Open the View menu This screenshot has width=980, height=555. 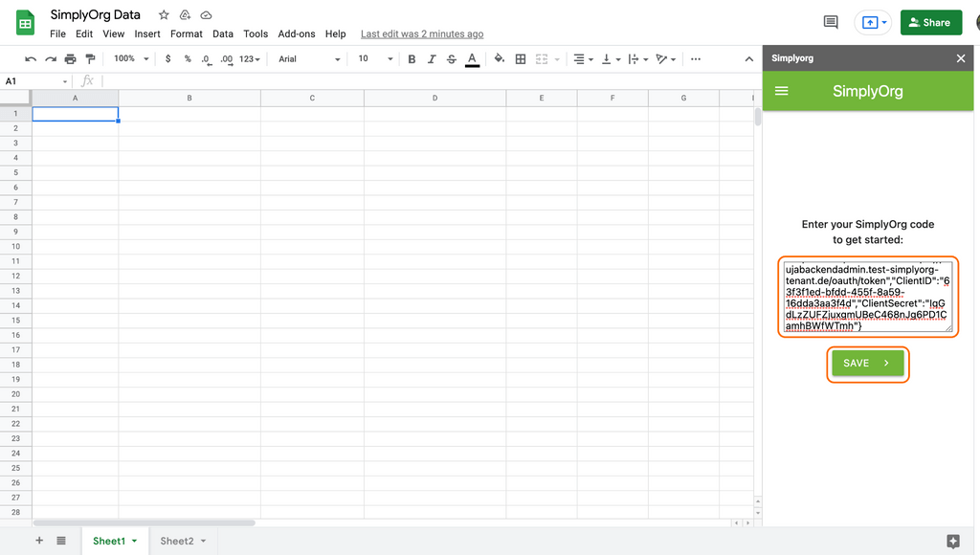pos(113,33)
